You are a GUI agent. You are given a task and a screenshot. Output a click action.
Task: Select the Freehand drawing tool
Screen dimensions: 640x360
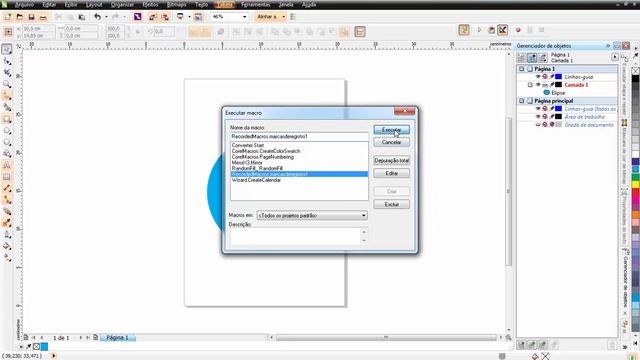click(7, 96)
